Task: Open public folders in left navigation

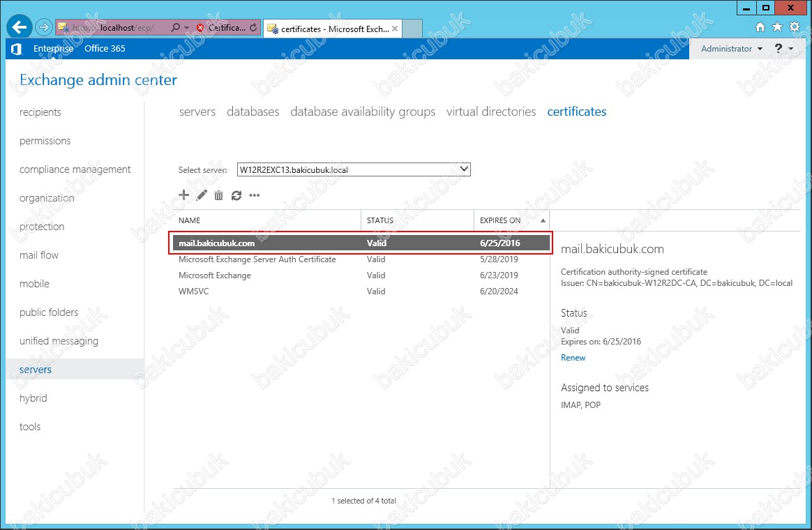Action: 49,312
